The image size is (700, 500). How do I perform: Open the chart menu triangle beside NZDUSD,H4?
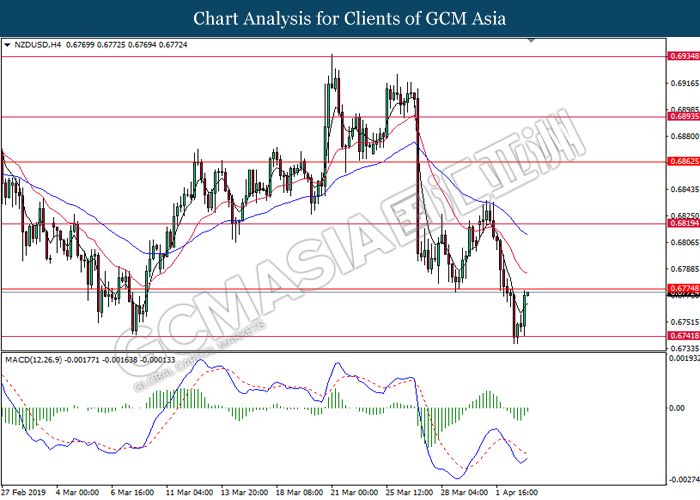click(7, 45)
